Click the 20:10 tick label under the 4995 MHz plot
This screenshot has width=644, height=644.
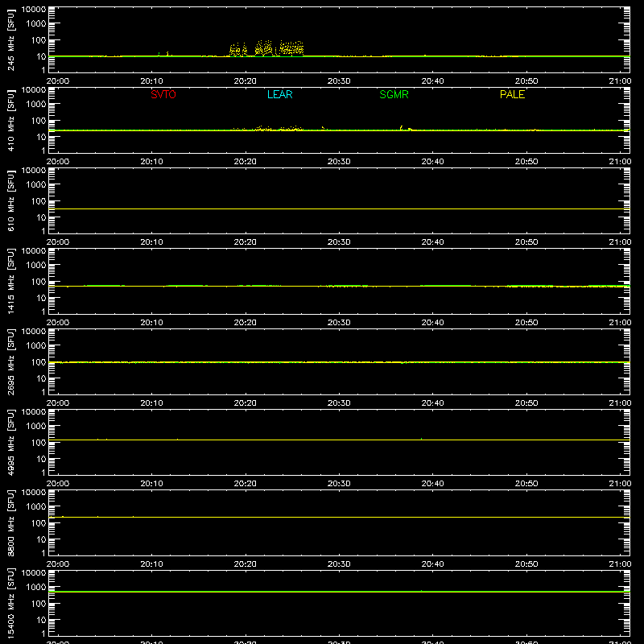coord(151,484)
